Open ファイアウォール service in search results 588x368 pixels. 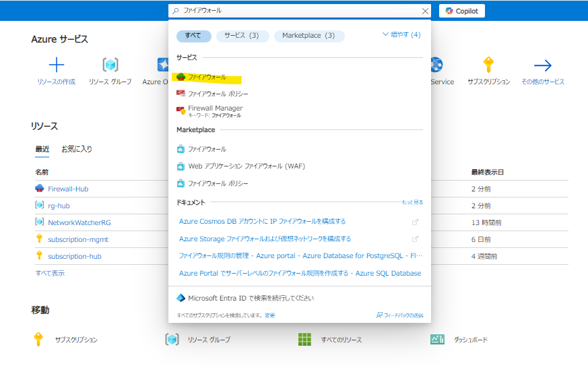coord(207,77)
